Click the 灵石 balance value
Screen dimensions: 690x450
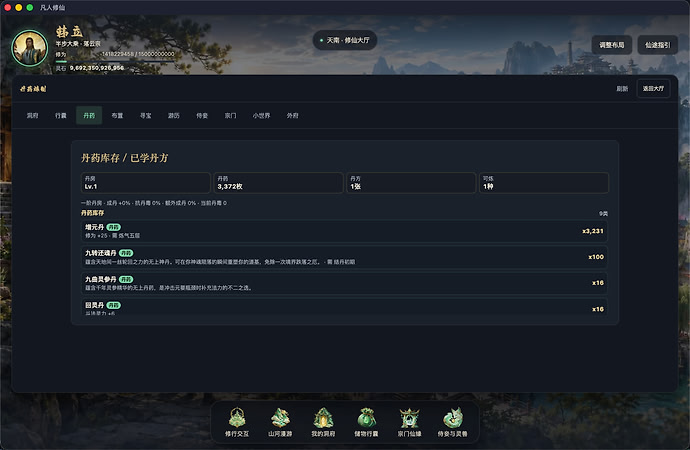97,68
